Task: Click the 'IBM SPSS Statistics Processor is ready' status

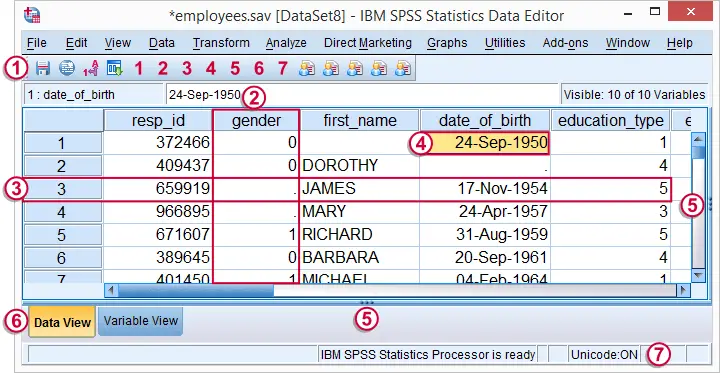Action: tap(428, 355)
